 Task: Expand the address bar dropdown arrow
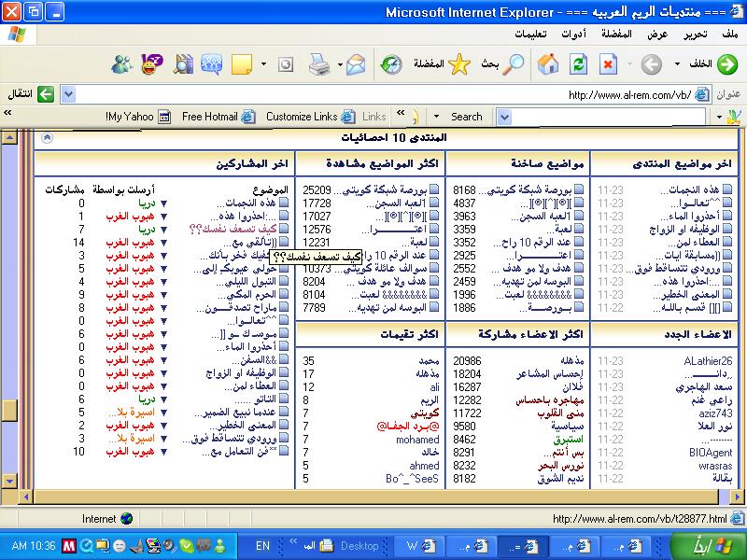(66, 94)
